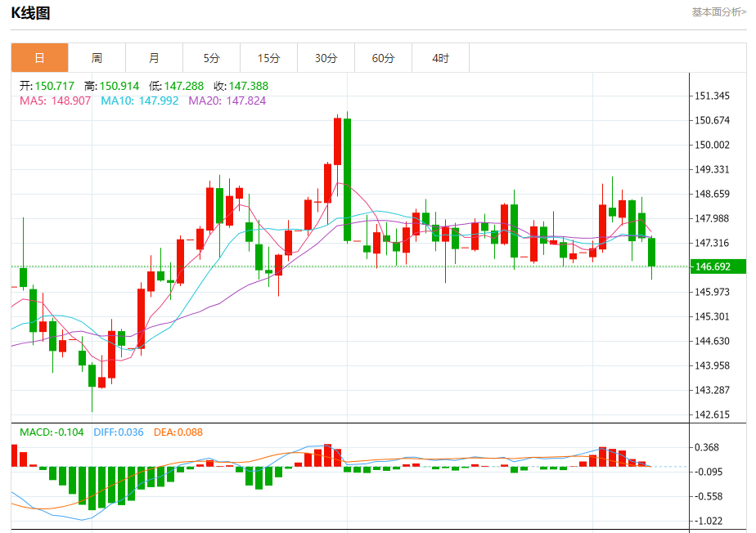This screenshot has height=533, width=756.
Task: Click the current price marker 146.692
Action: click(x=718, y=266)
